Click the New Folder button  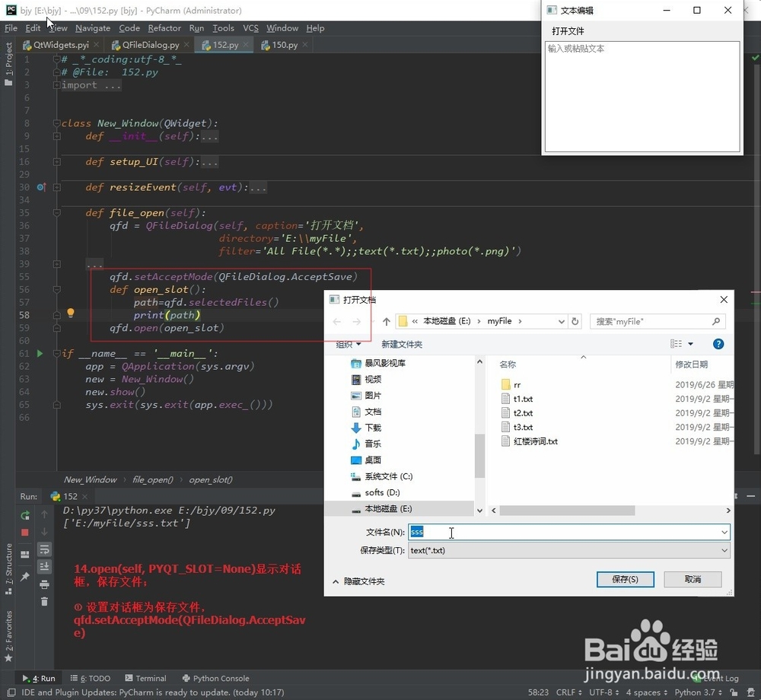coord(401,345)
